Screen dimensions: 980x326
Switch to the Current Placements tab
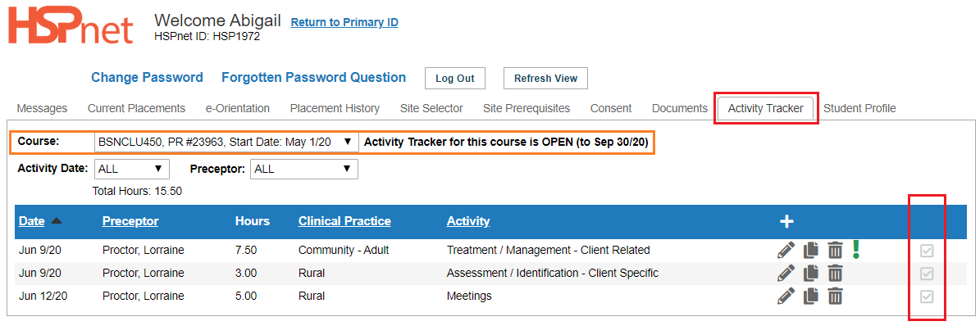click(136, 109)
